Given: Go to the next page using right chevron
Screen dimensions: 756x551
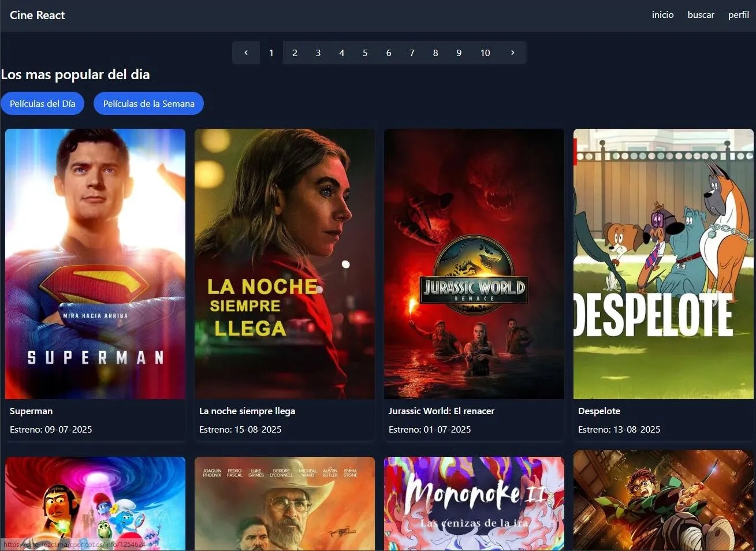Looking at the screenshot, I should coord(512,52).
